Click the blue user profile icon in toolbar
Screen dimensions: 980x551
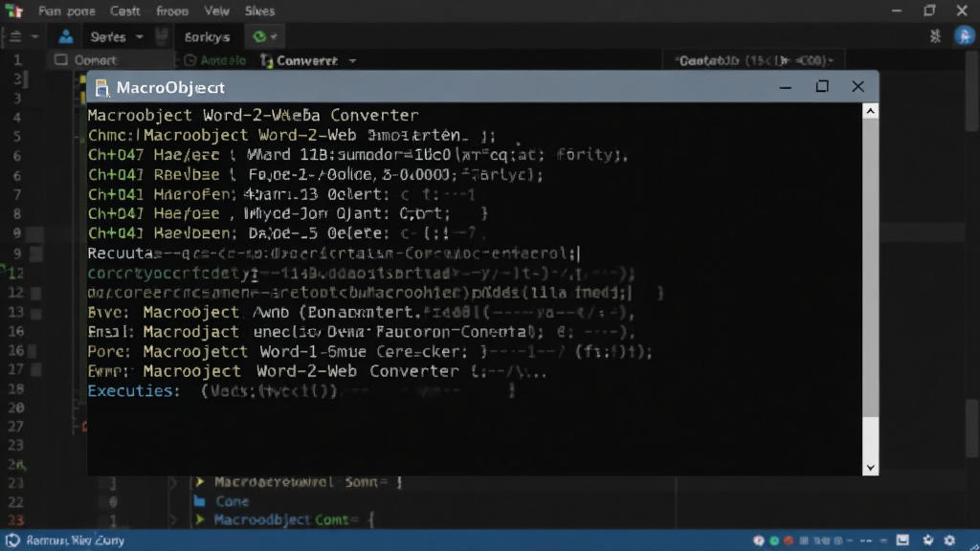point(66,37)
